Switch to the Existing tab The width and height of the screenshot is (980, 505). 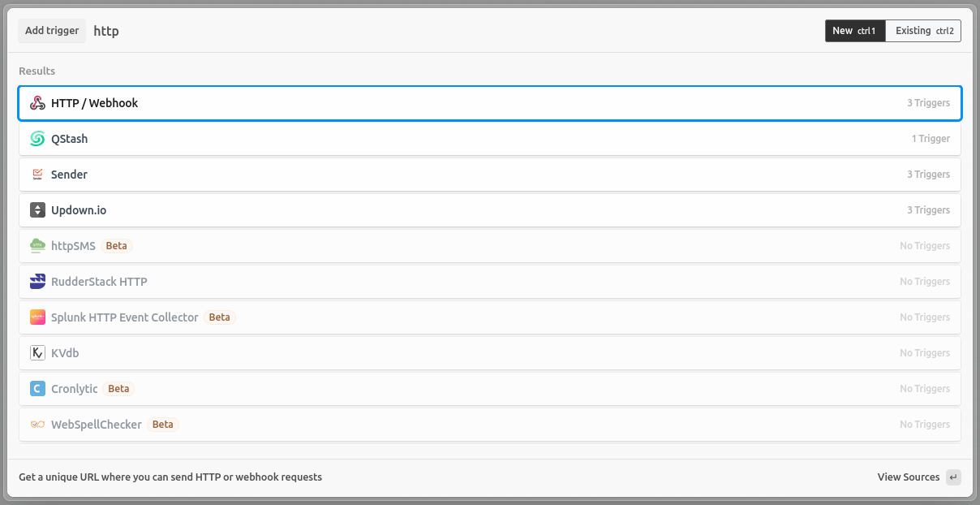(x=922, y=30)
